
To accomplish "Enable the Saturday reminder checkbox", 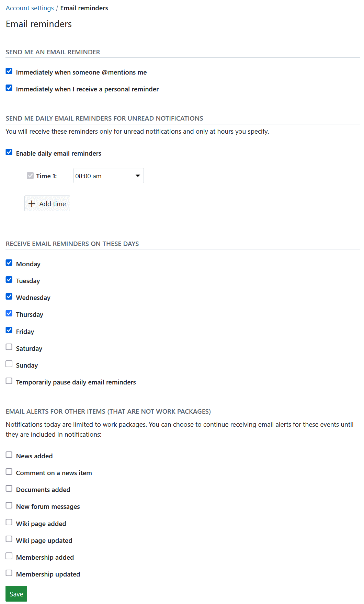I will (x=9, y=347).
